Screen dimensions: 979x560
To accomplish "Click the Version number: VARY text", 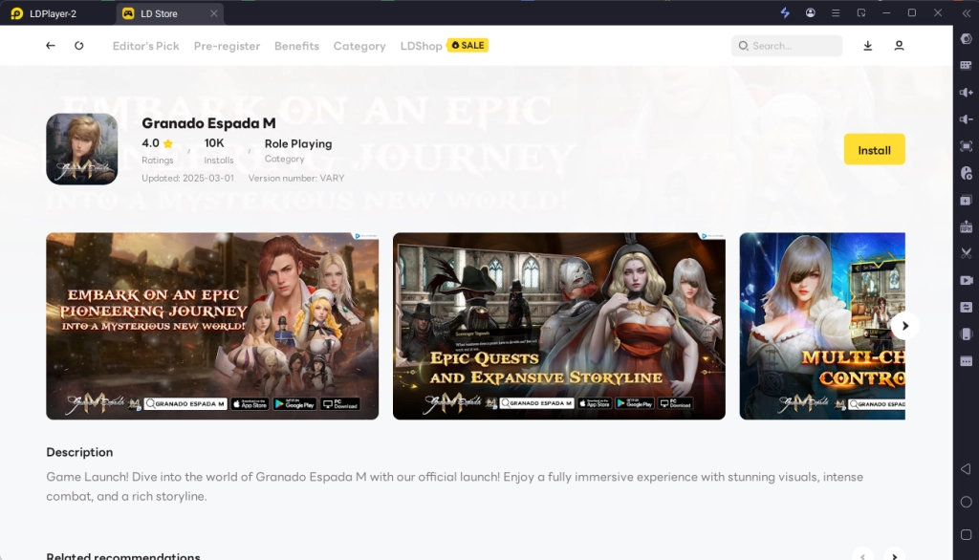I will [296, 178].
